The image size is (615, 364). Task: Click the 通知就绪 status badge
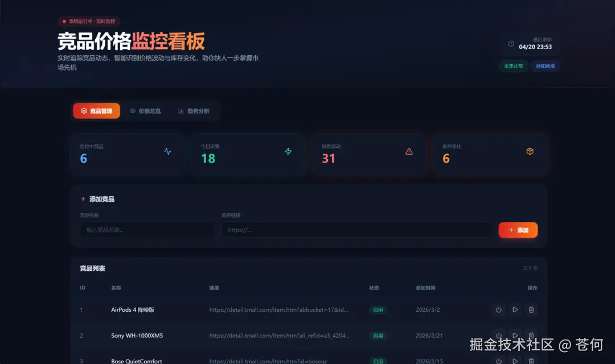[546, 66]
